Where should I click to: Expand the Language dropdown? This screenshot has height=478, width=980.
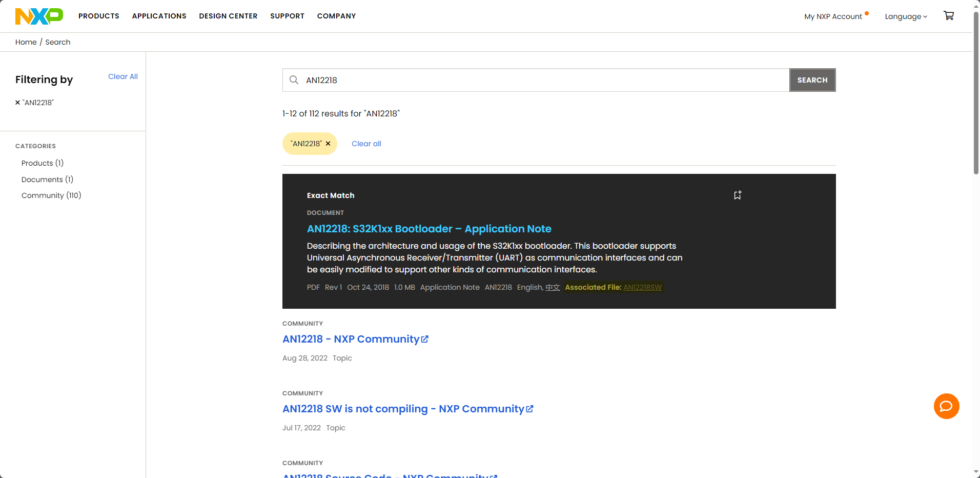pyautogui.click(x=906, y=16)
